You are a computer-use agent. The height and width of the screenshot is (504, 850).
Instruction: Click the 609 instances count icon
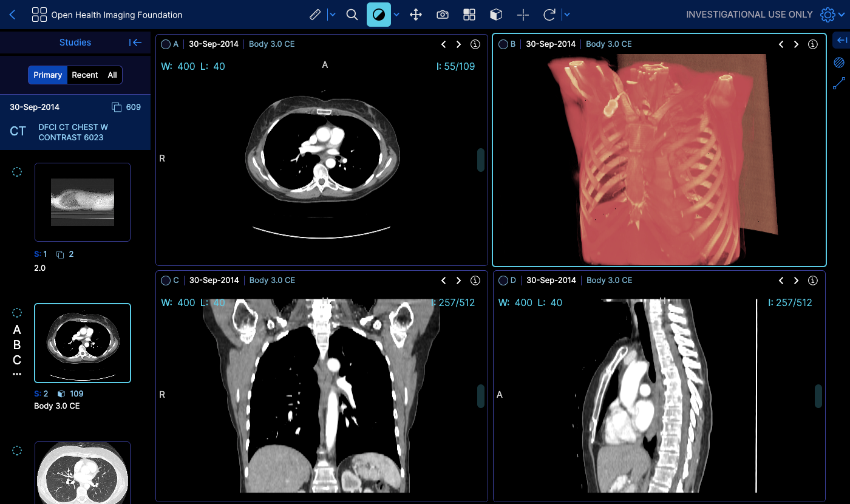click(117, 107)
